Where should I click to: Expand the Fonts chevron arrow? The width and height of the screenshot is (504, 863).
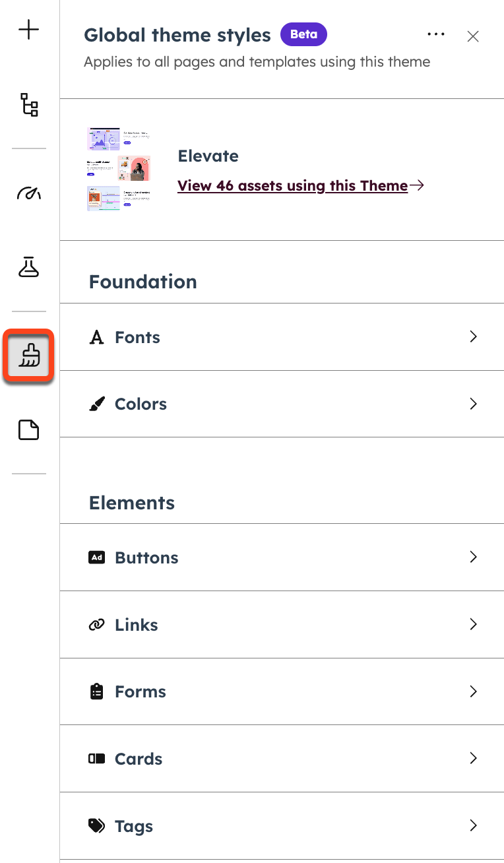tap(473, 337)
